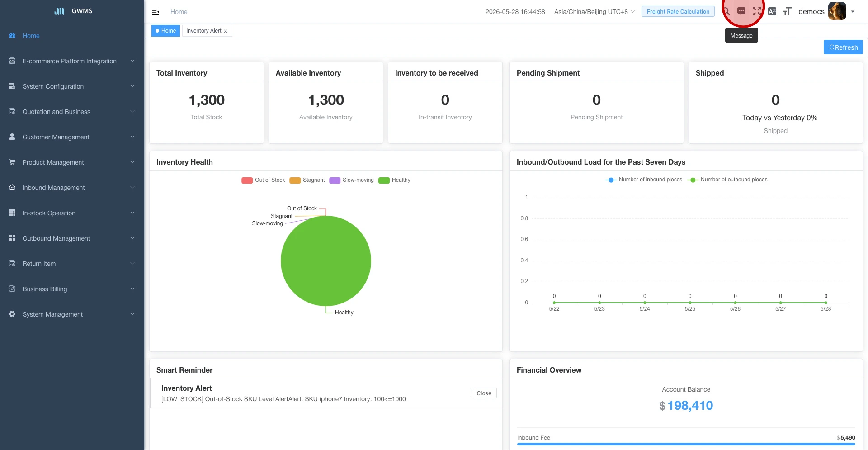Open the language translation icon

(772, 11)
